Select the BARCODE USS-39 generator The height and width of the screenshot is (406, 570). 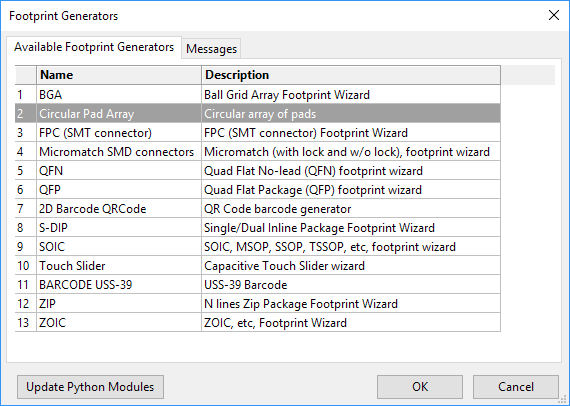coord(258,285)
